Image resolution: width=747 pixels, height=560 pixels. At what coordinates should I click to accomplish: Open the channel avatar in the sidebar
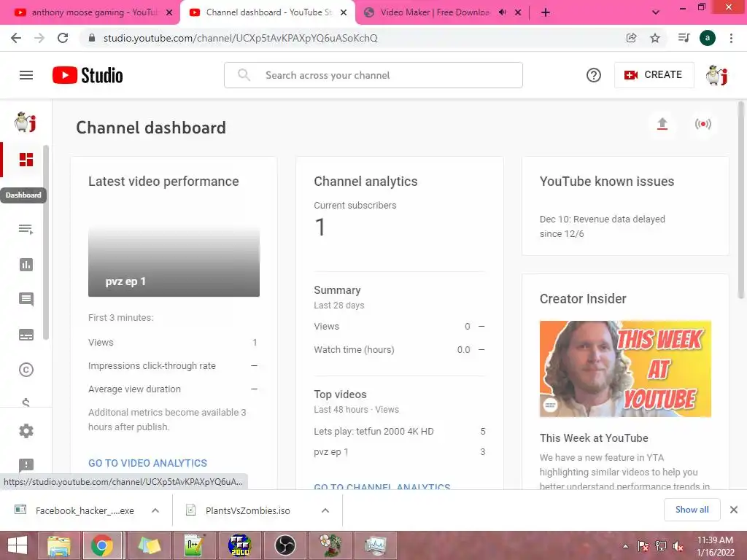coord(26,122)
